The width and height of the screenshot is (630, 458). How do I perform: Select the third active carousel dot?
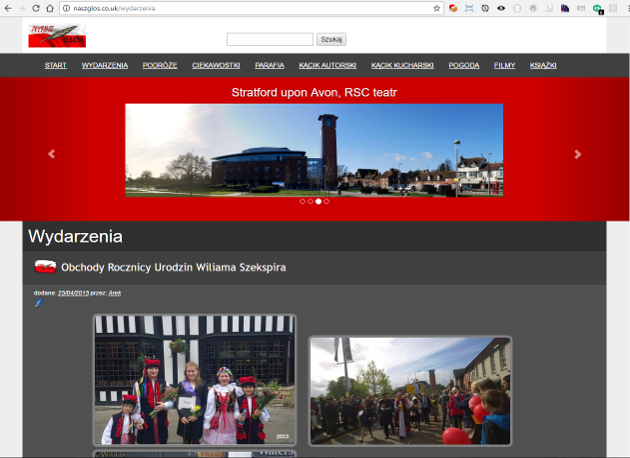point(318,201)
